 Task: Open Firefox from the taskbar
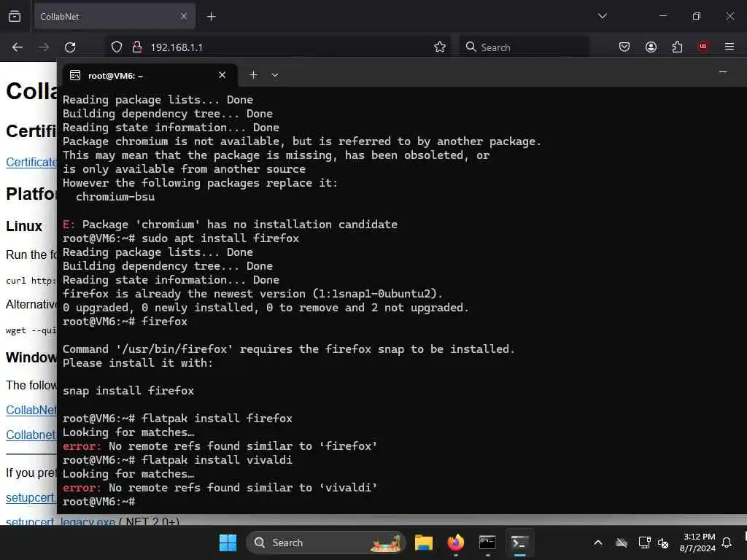(456, 542)
